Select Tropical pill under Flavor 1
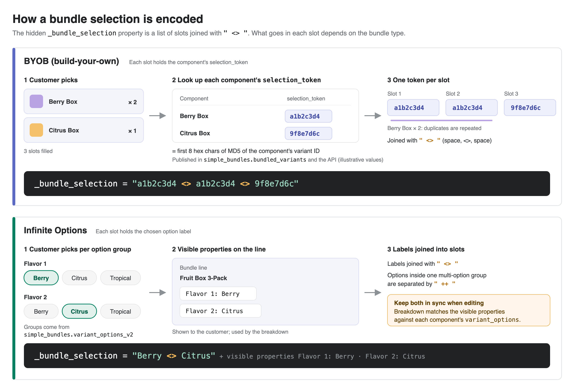The height and width of the screenshot is (392, 574). (120, 278)
